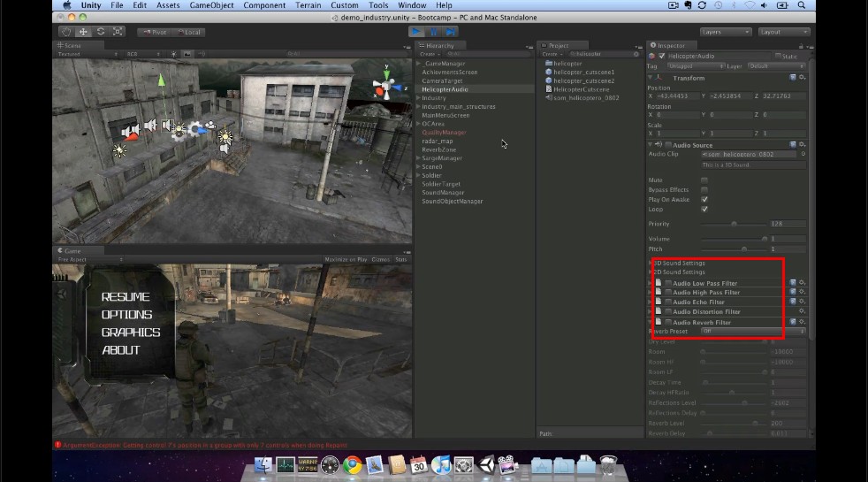Viewport: 868px width, 482px height.
Task: Open the Tag dropdown (Untagged)
Action: tap(696, 66)
